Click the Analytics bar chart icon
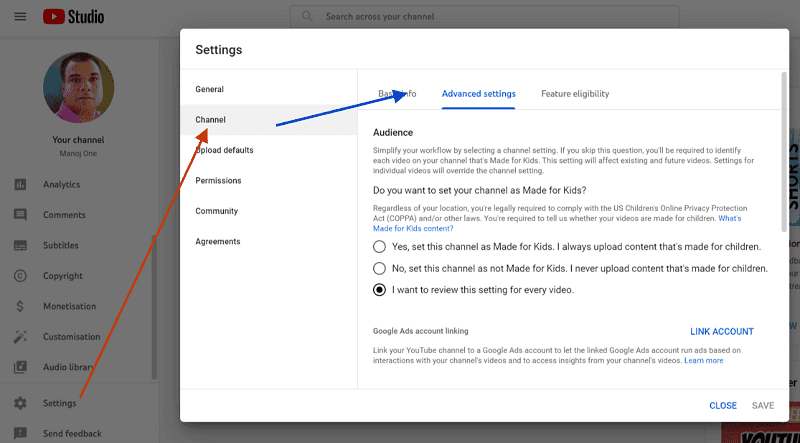Image resolution: width=800 pixels, height=443 pixels. click(x=20, y=184)
